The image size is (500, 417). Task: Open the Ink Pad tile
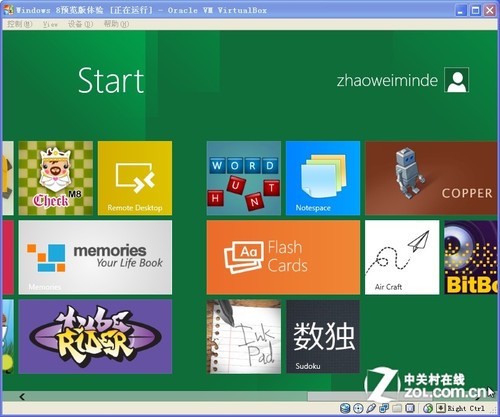point(244,336)
